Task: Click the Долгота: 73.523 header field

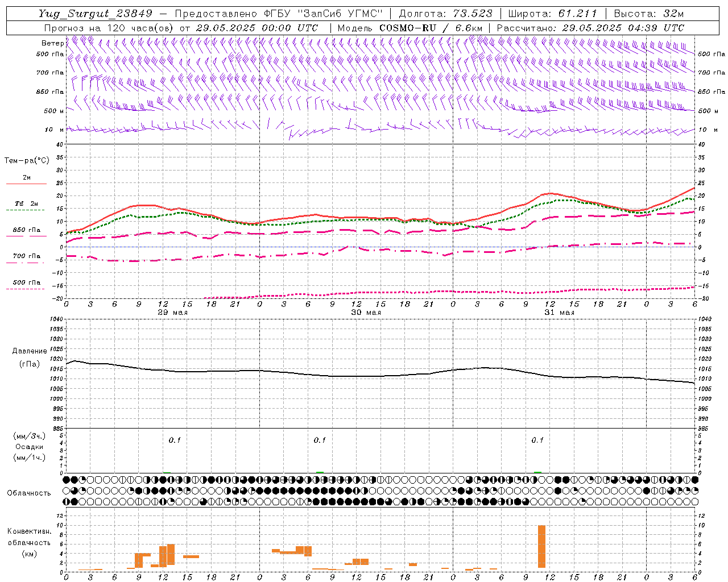Action: (446, 14)
